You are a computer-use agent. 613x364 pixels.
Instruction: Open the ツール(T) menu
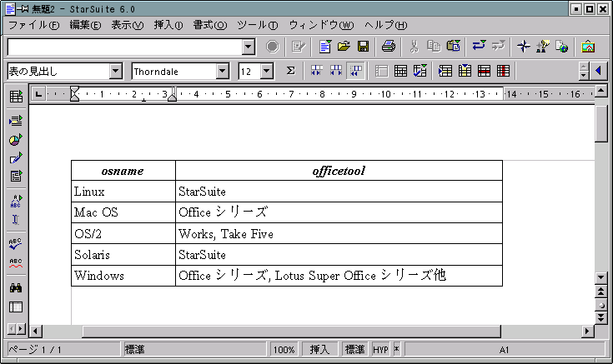(258, 25)
